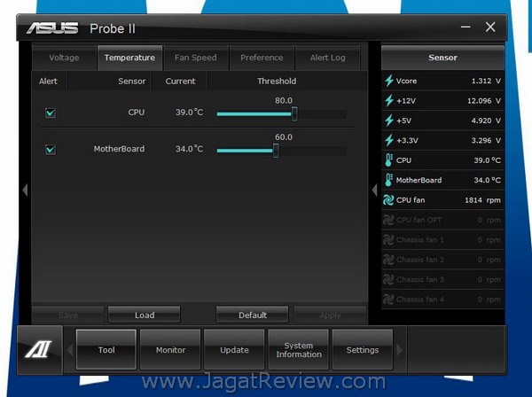The height and width of the screenshot is (397, 532).
Task: Click the CPU fan spinning fan icon
Action: [388, 200]
